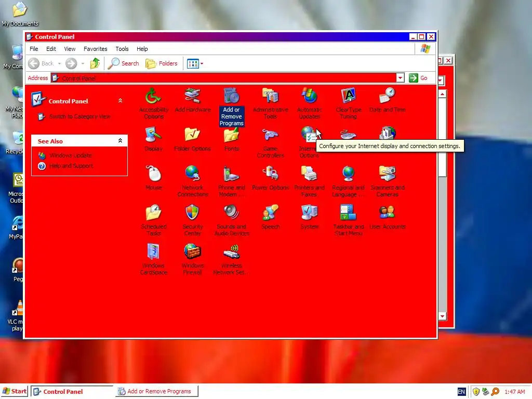
Task: Open Windows Firewall icon
Action: pyautogui.click(x=192, y=252)
